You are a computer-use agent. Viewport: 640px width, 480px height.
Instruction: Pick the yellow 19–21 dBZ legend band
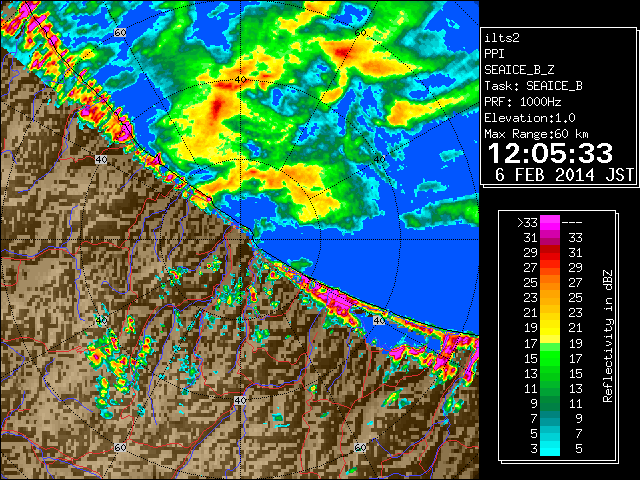pos(550,328)
